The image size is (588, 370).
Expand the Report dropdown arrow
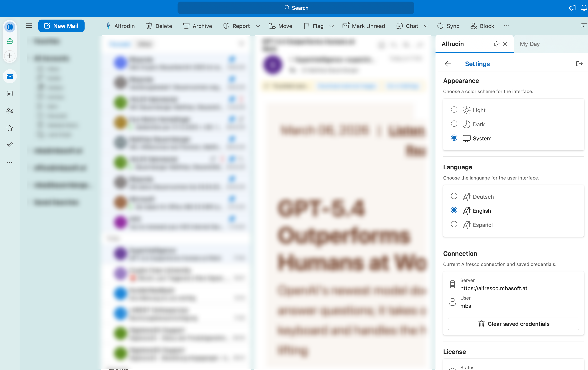click(258, 26)
